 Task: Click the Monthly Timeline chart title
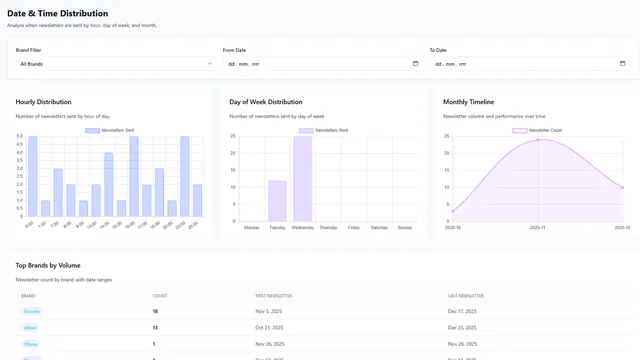pos(469,102)
